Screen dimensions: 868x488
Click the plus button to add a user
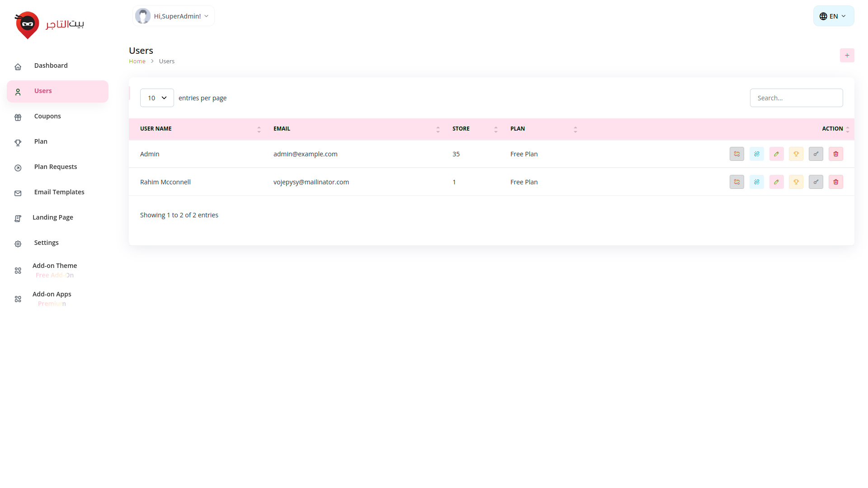(x=847, y=56)
